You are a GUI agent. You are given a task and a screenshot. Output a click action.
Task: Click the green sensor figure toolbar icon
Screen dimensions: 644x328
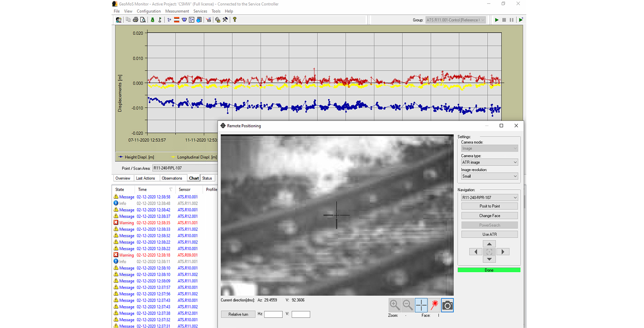153,20
